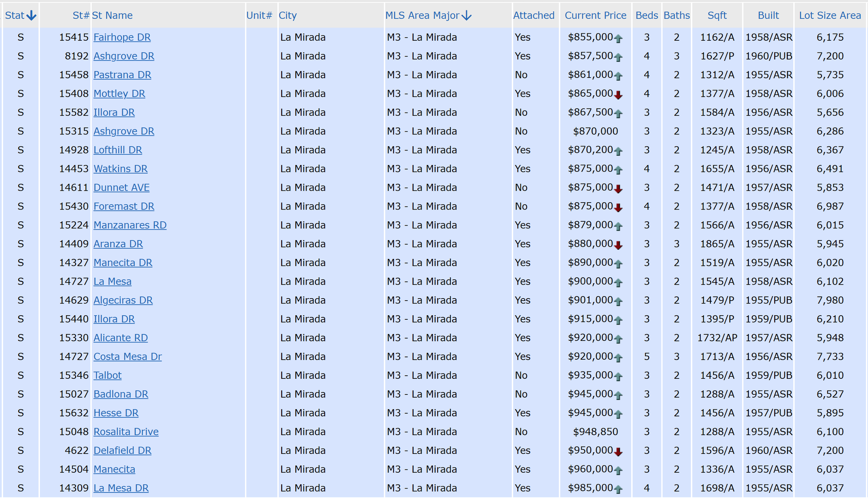Click the red down arrow beside $865,000
Viewport: 868px width, 498px height.
point(618,95)
